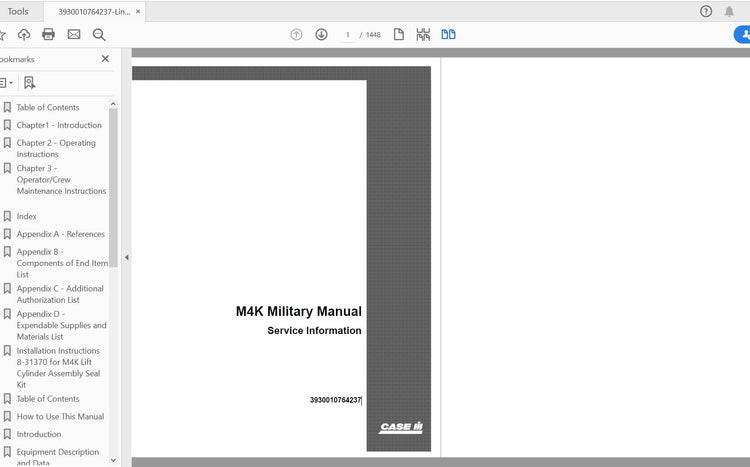This screenshot has width=750, height=467.
Task: Open notifications bell icon
Action: click(729, 11)
